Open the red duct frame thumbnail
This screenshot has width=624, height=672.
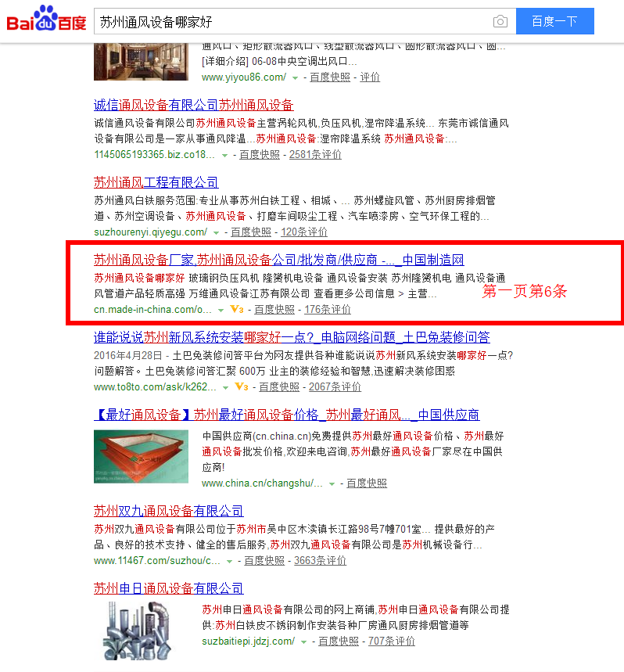pos(141,456)
